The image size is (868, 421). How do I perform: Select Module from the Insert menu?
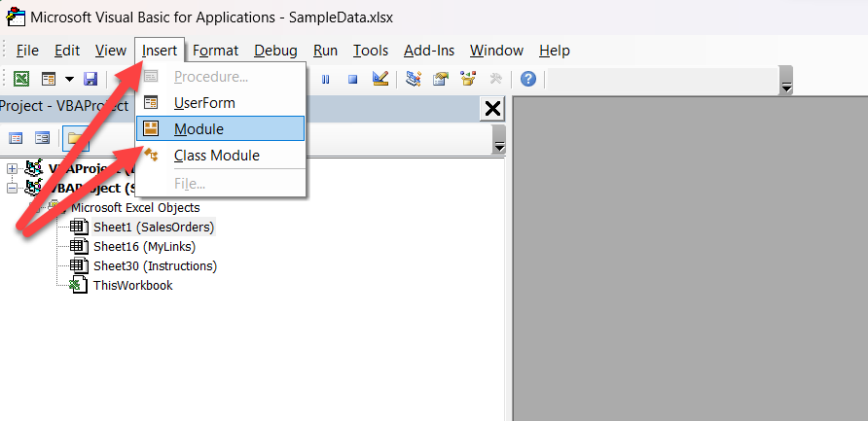(x=199, y=128)
